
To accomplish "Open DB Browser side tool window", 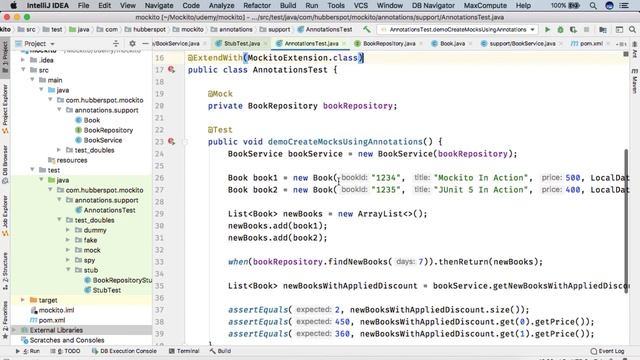I will (x=5, y=164).
